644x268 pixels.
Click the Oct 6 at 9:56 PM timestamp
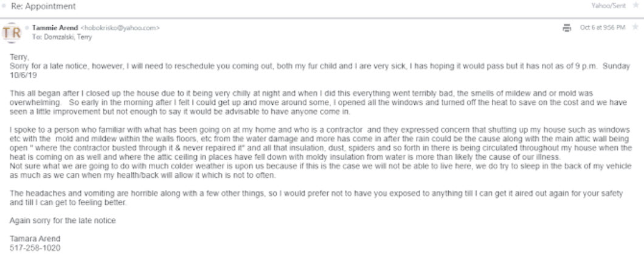[x=603, y=27]
